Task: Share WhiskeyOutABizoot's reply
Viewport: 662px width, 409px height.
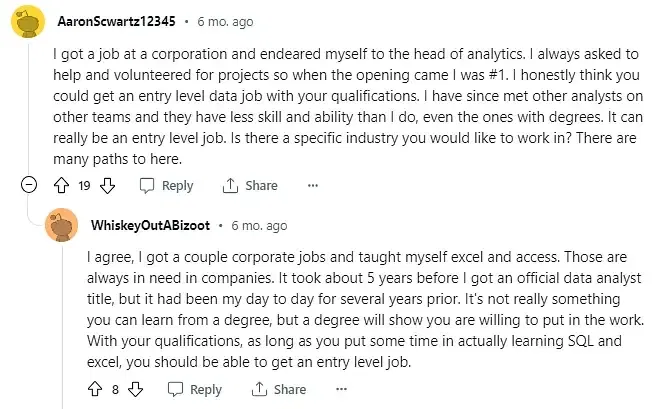Action: (x=279, y=389)
